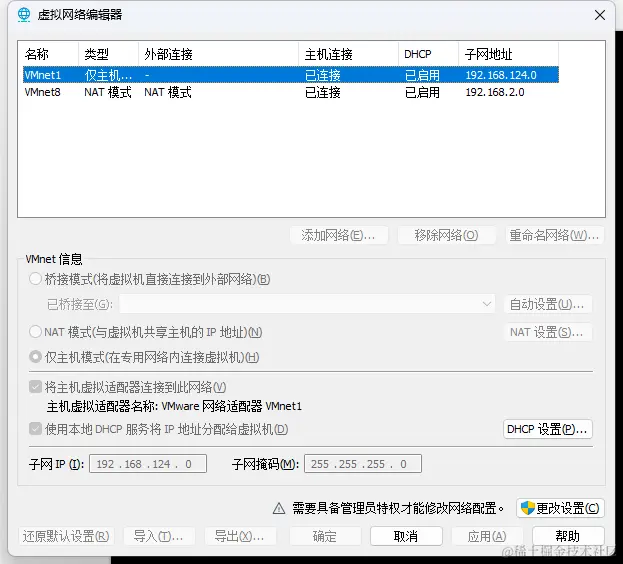Click the 外部连接 (External Connection) column header
Image resolution: width=623 pixels, height=564 pixels.
click(219, 54)
